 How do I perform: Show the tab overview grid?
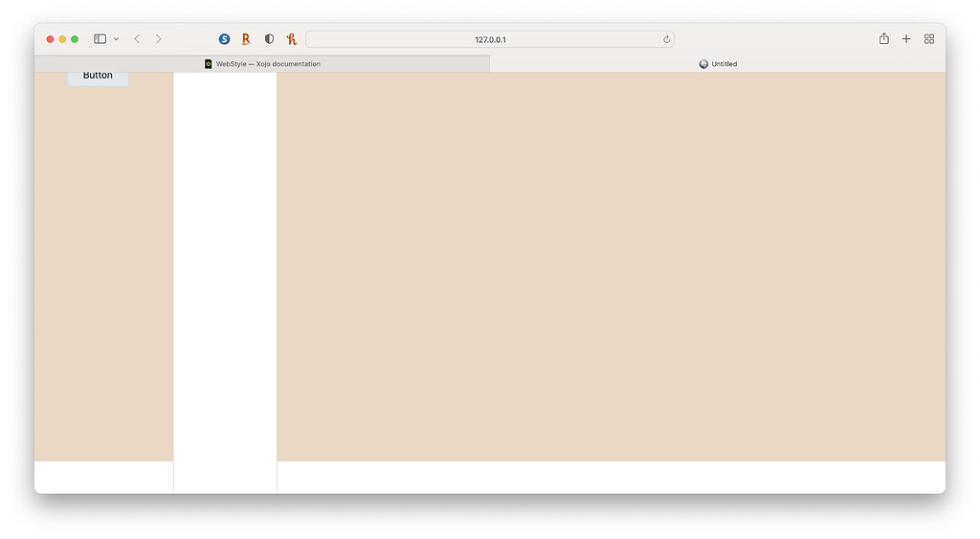(929, 38)
